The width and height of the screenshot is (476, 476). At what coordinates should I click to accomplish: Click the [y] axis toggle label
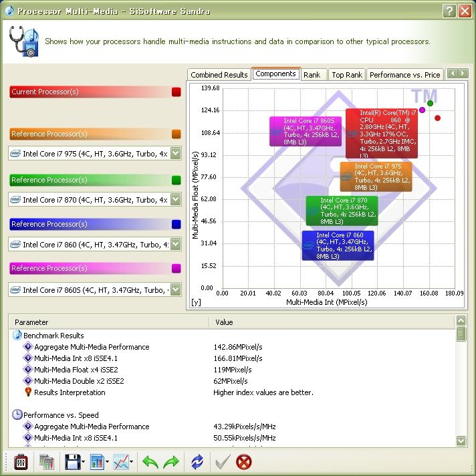(x=196, y=302)
